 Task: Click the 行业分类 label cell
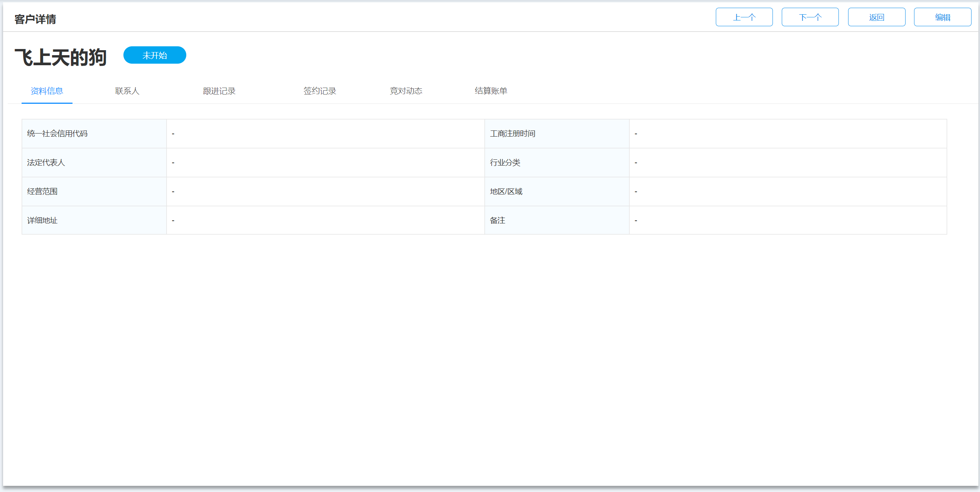point(557,162)
